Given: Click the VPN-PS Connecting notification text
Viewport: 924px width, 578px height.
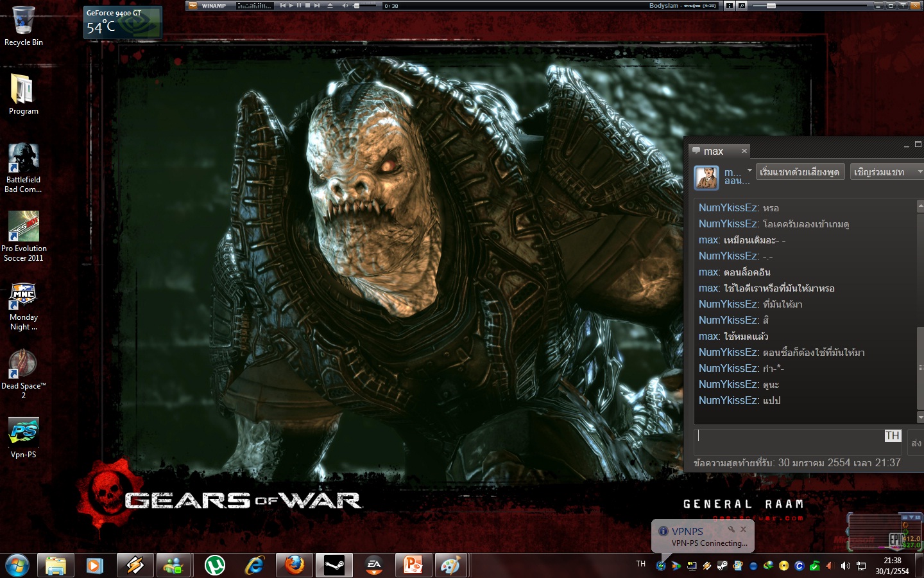Looking at the screenshot, I should coord(710,543).
